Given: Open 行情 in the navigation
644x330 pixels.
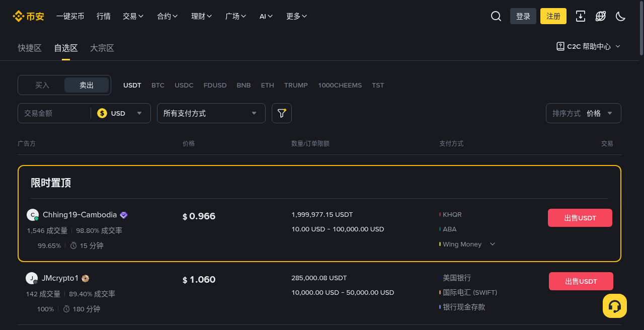Looking at the screenshot, I should (x=104, y=16).
